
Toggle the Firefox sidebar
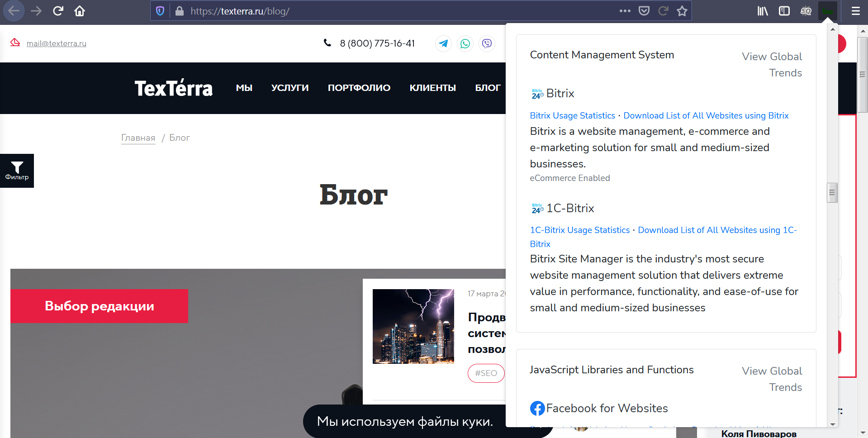pos(784,11)
